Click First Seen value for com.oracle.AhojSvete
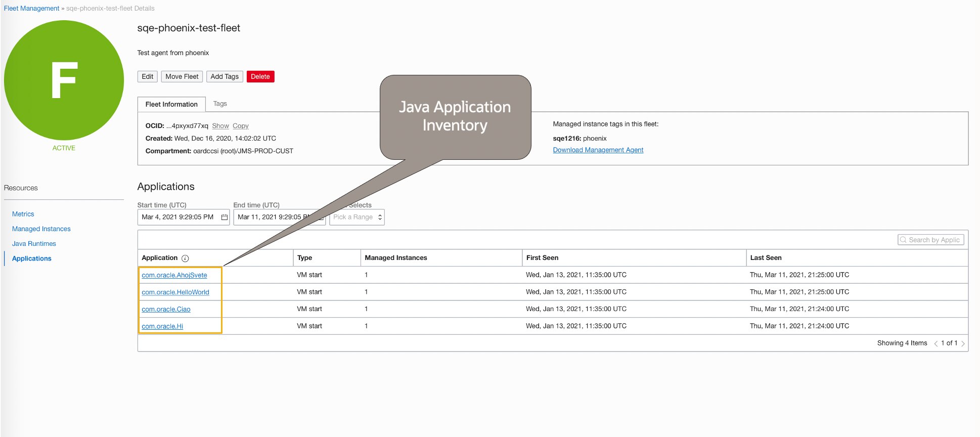Image resolution: width=980 pixels, height=437 pixels. coord(576,275)
